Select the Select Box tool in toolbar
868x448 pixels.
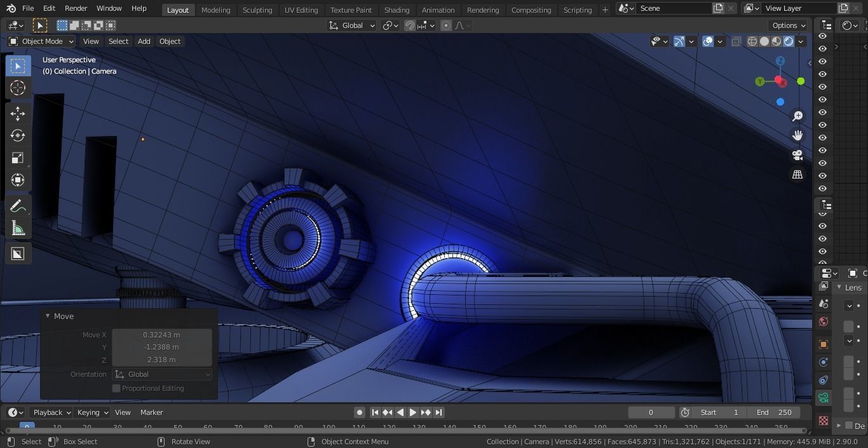[18, 66]
